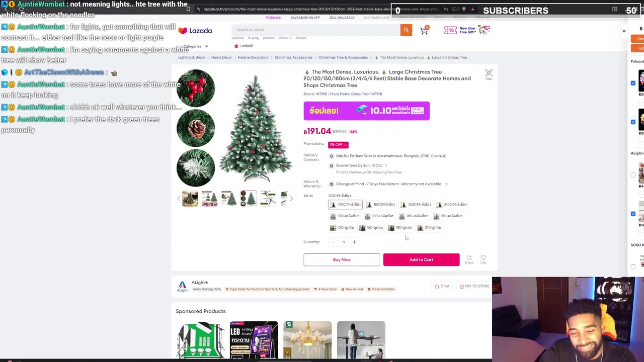Select the 150 snowflake variant option
The width and height of the screenshot is (644, 362).
click(379, 216)
